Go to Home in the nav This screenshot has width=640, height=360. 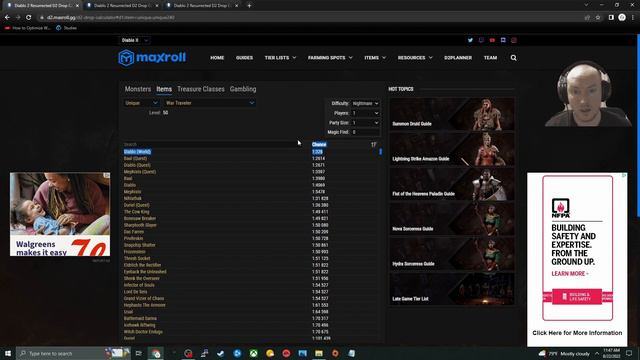tap(217, 58)
